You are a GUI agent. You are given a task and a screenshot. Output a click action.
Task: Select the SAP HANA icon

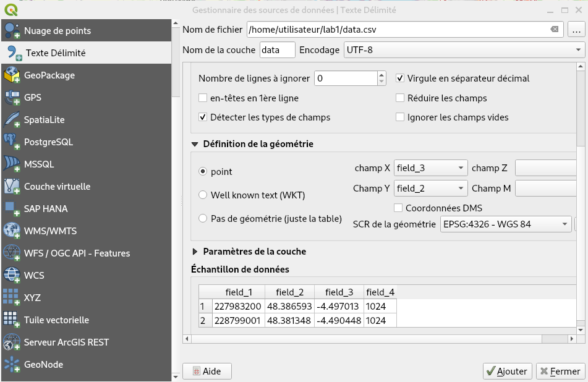click(12, 209)
